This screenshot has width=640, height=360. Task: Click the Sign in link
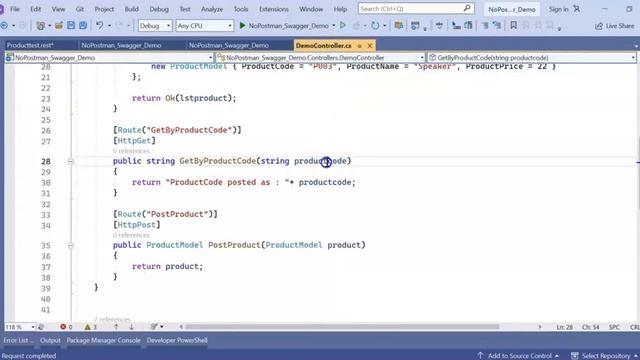point(558,9)
